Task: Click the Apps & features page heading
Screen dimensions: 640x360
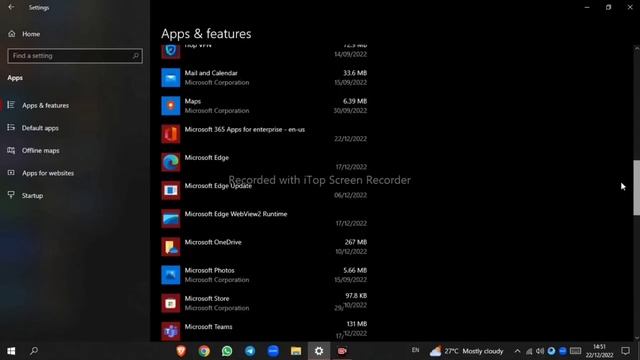Action: coord(206,34)
